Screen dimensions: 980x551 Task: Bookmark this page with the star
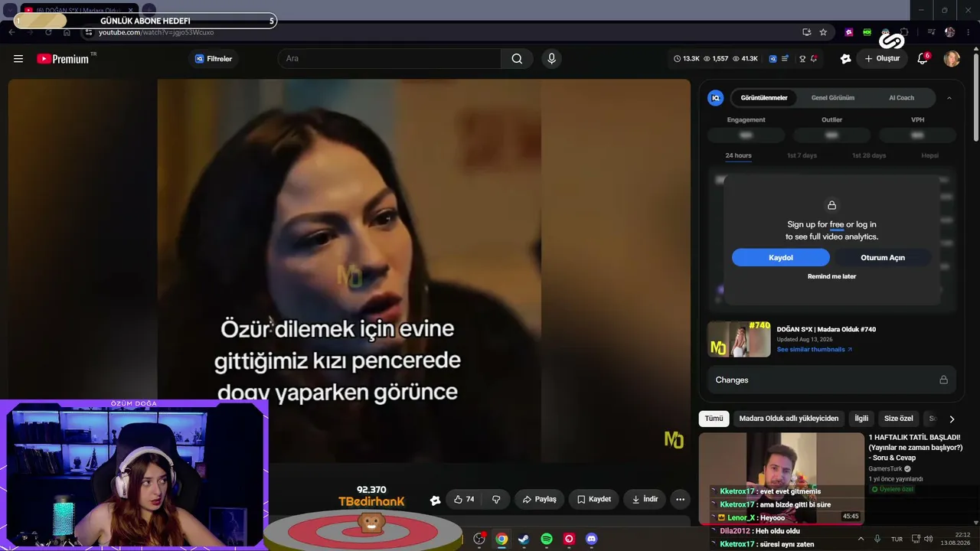pos(823,32)
